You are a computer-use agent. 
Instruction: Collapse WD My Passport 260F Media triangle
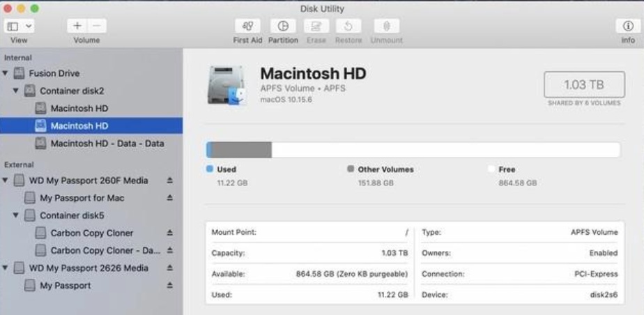(x=6, y=180)
